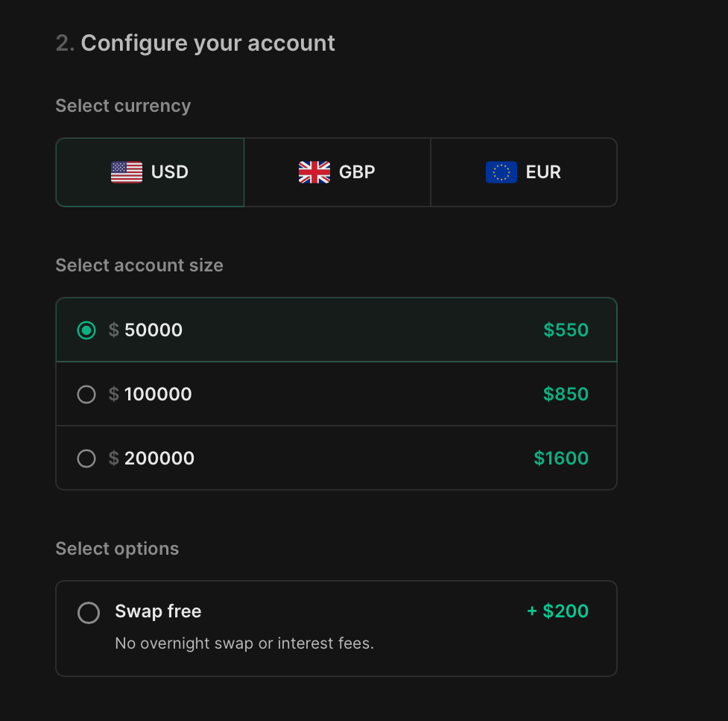
Task: Click the $1600 price label
Action: coord(560,459)
